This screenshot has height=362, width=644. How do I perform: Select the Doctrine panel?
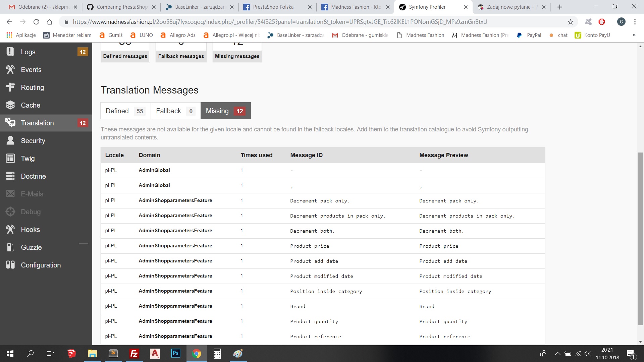tap(33, 176)
